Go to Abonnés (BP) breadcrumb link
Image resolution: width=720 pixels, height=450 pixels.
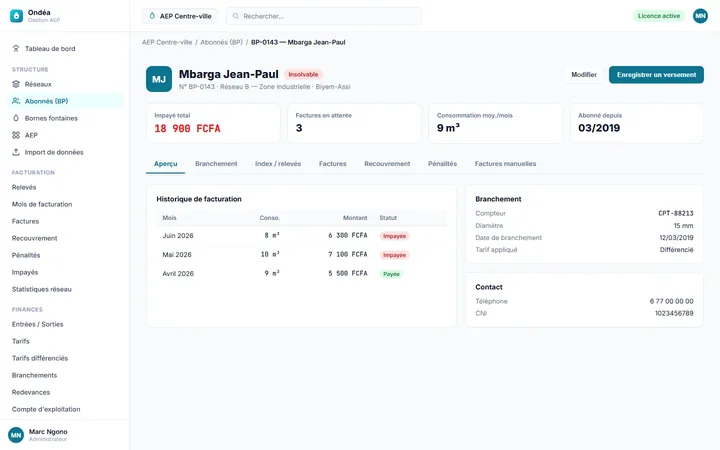click(221, 42)
